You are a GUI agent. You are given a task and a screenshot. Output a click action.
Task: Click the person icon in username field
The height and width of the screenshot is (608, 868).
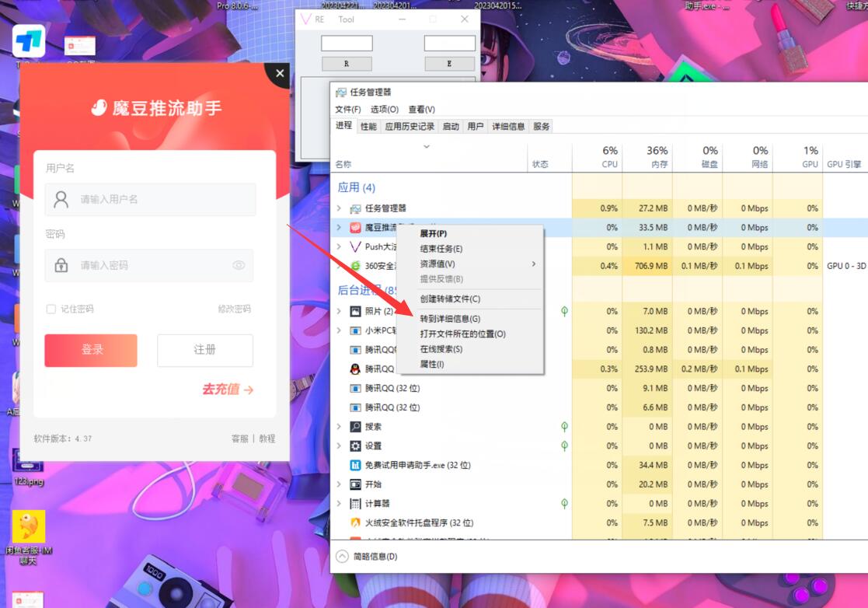pyautogui.click(x=61, y=199)
